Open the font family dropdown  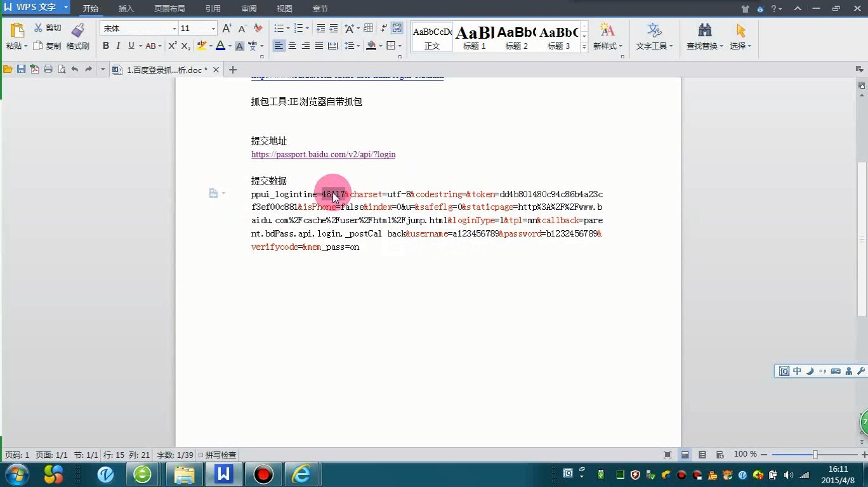(175, 28)
